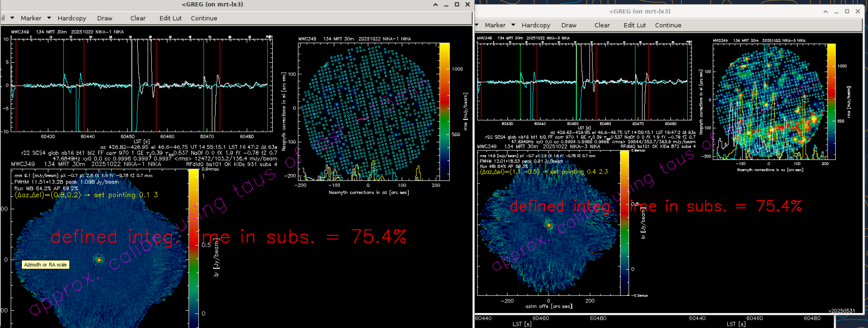Viewport: 868px width, 328px height.
Task: Click Hardcopy in the right GREG window
Action: 536,25
